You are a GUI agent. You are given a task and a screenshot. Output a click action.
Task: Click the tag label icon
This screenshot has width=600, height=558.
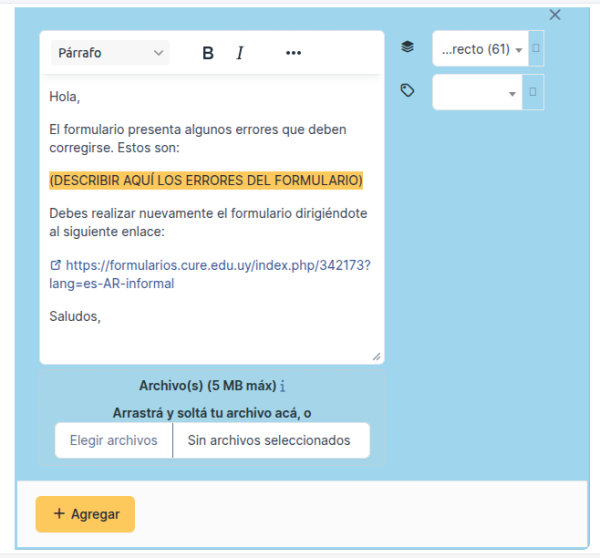pyautogui.click(x=408, y=90)
